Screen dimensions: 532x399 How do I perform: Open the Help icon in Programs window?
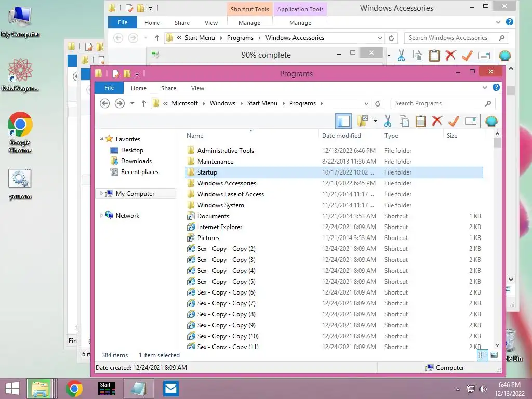[x=496, y=87]
